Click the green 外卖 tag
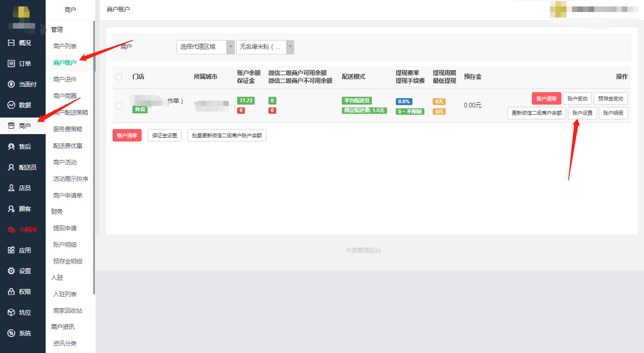The width and height of the screenshot is (644, 353). 140,110
